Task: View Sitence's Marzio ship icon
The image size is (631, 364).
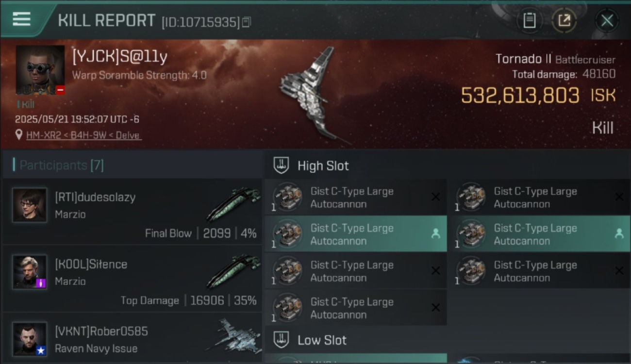Action: [x=234, y=272]
